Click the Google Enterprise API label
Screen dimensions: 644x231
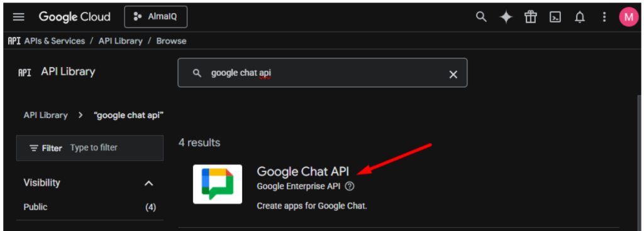299,186
